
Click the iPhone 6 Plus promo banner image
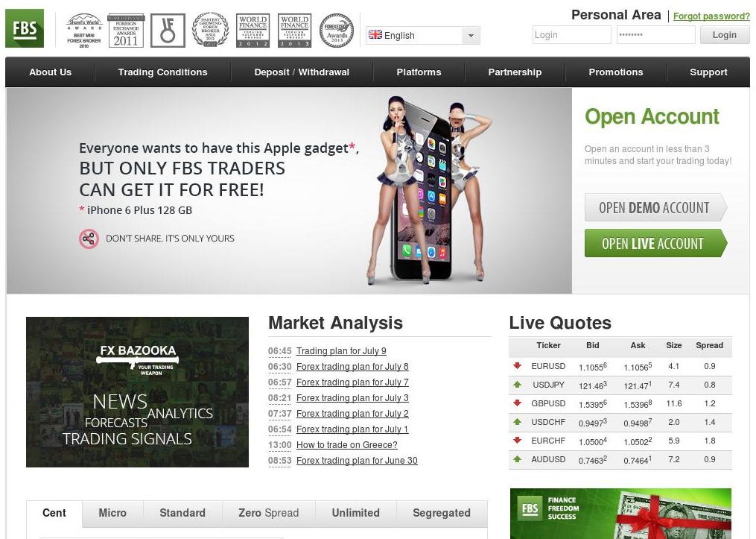point(289,191)
